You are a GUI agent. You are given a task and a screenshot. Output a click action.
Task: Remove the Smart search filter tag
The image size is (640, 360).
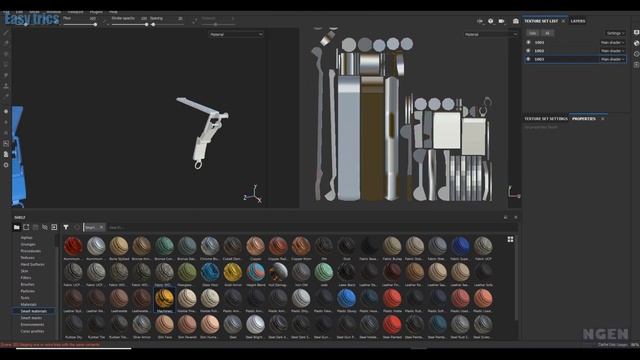pos(102,227)
